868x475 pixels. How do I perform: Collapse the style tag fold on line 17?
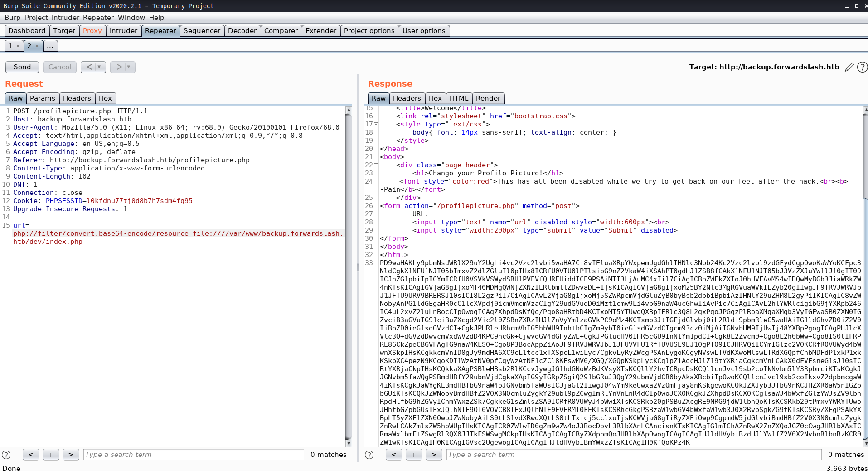pos(376,125)
